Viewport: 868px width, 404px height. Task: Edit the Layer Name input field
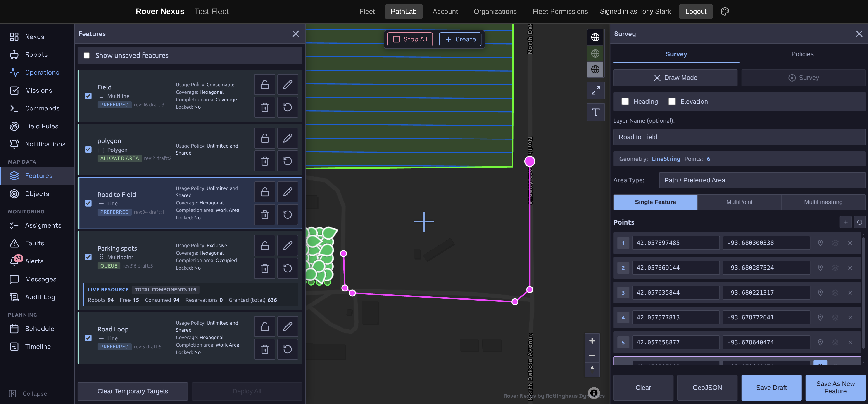coord(739,137)
